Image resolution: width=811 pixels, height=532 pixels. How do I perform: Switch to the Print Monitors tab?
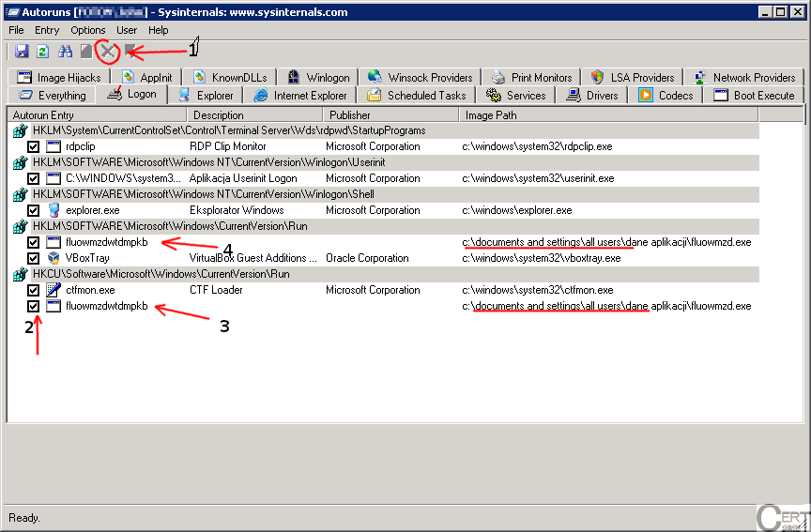[531, 78]
